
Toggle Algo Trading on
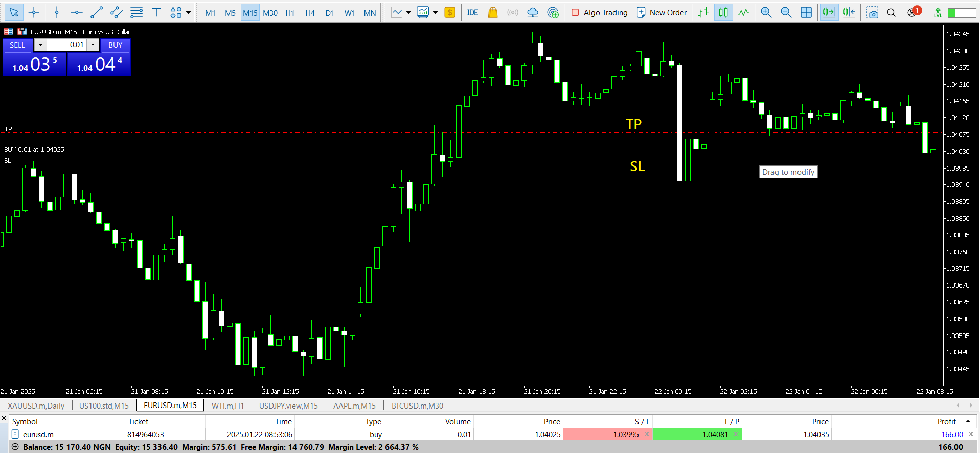point(599,13)
